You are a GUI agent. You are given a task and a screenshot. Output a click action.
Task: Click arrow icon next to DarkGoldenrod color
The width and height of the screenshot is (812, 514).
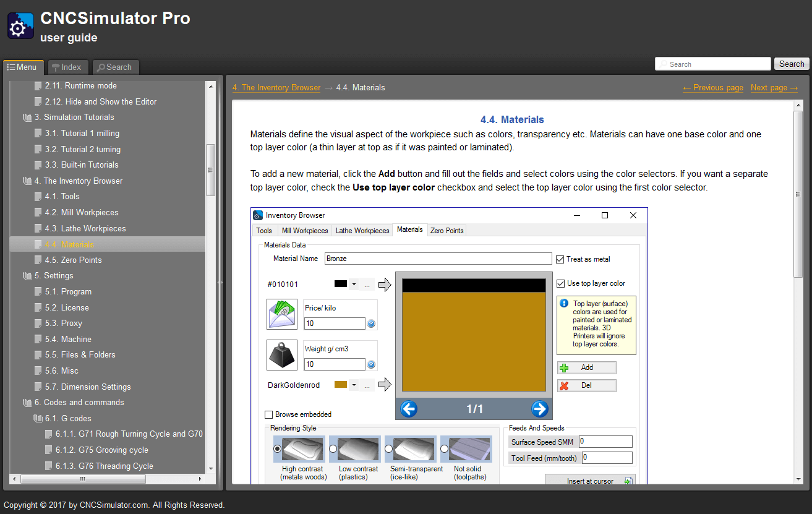coord(385,385)
